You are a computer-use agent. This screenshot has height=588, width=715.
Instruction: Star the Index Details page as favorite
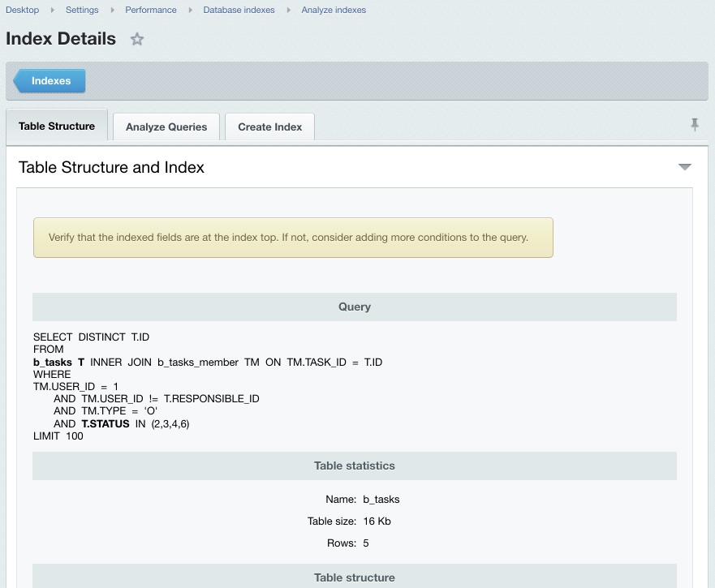(136, 39)
